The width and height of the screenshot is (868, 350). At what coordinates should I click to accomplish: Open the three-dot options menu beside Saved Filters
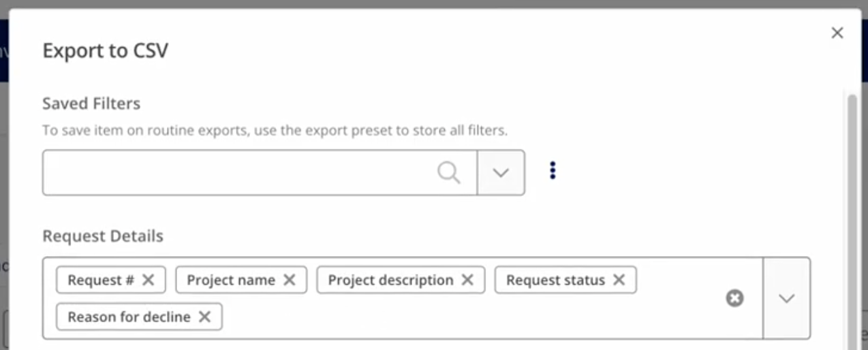coord(553,170)
